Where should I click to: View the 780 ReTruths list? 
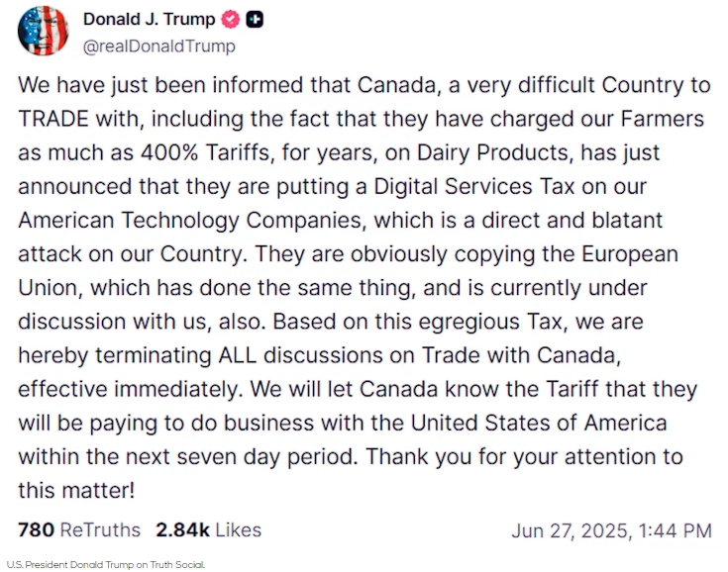(x=79, y=529)
